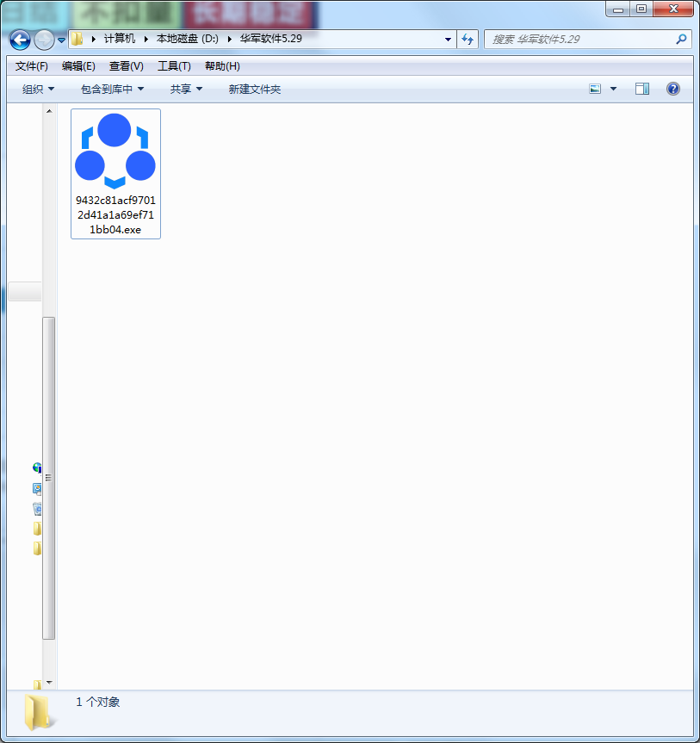Expand the arrow after 计算机 breadcrumb

[x=146, y=39]
